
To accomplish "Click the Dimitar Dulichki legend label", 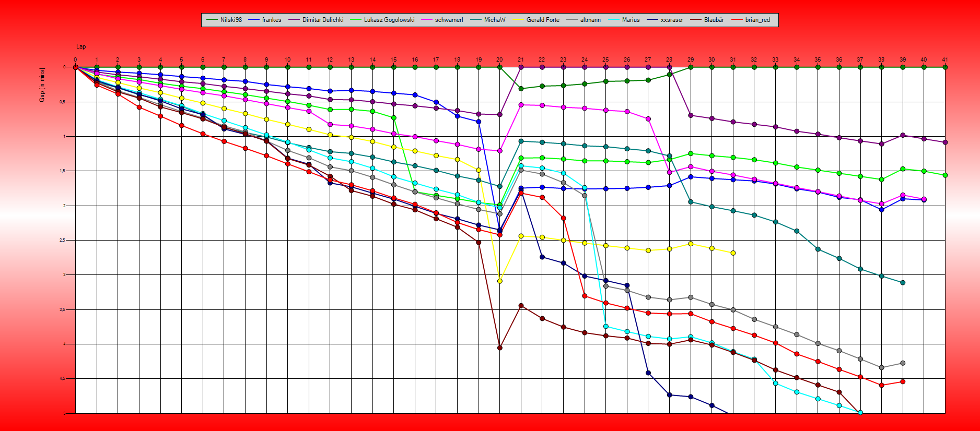I will 323,20.
